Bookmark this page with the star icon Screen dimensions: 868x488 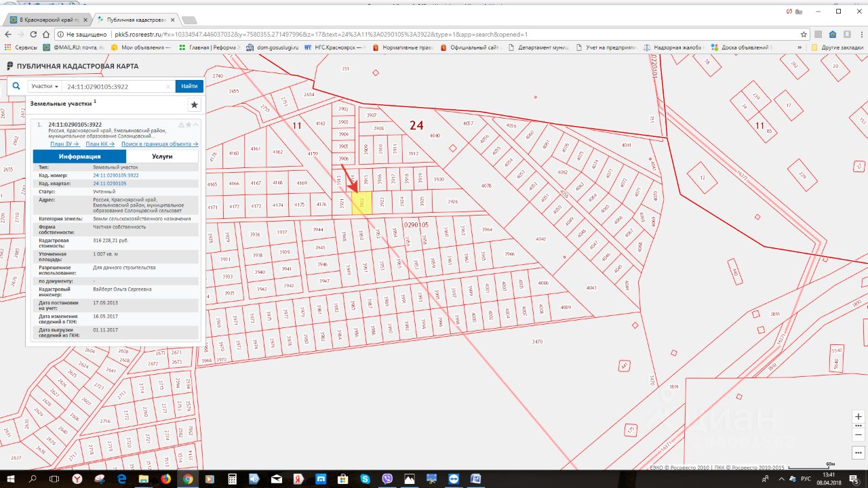click(x=804, y=34)
